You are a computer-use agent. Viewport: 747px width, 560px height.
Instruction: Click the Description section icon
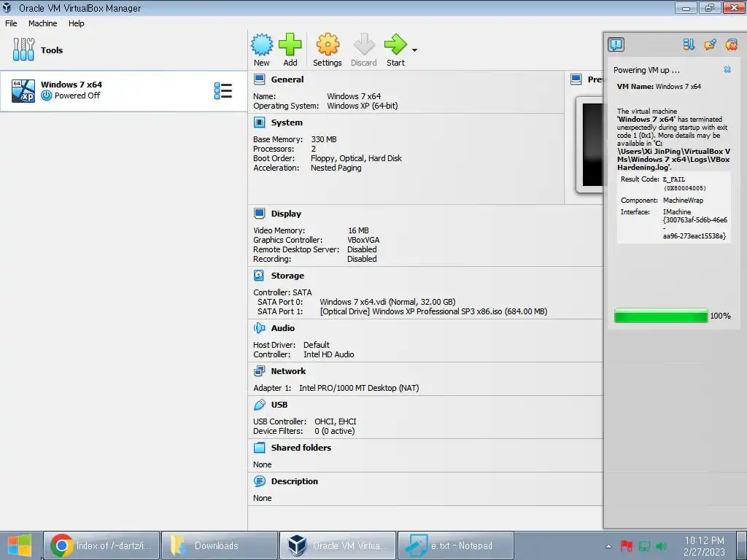[259, 481]
